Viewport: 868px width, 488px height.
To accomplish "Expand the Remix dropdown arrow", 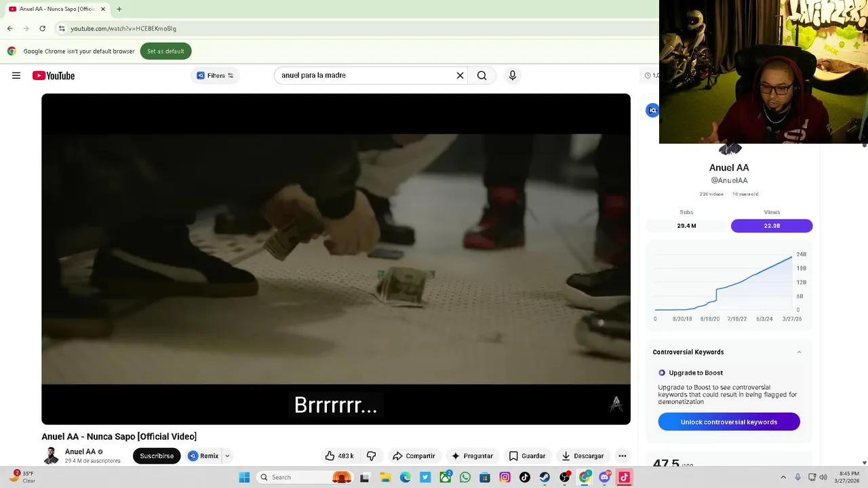I will click(227, 456).
